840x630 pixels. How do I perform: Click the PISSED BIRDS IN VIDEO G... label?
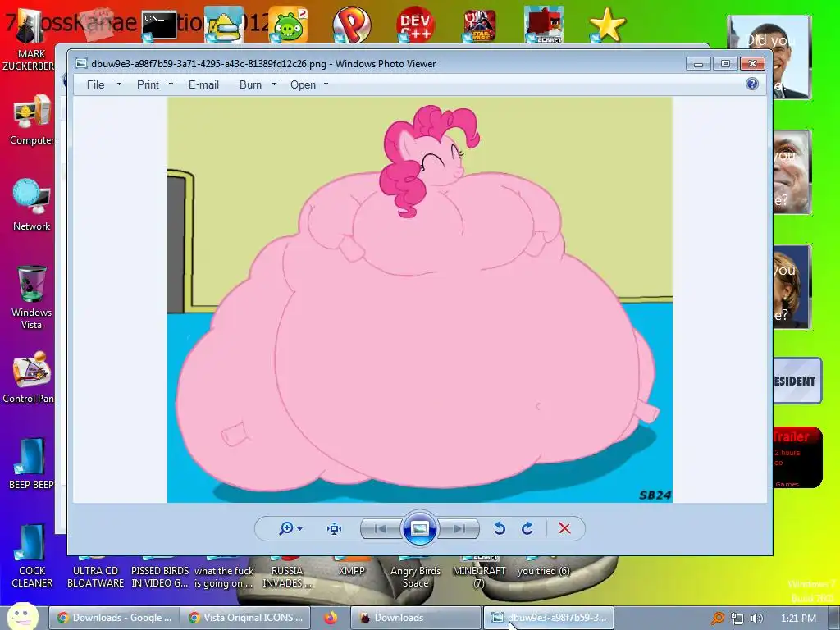click(160, 577)
